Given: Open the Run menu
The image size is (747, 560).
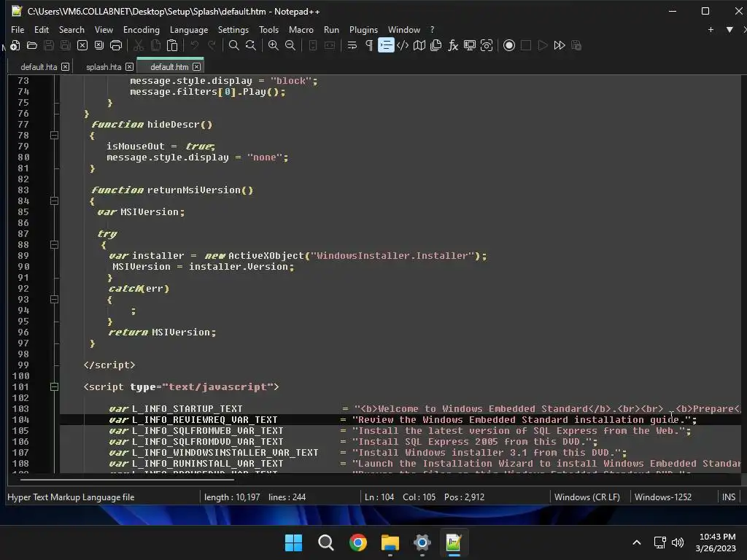Looking at the screenshot, I should coord(331,29).
